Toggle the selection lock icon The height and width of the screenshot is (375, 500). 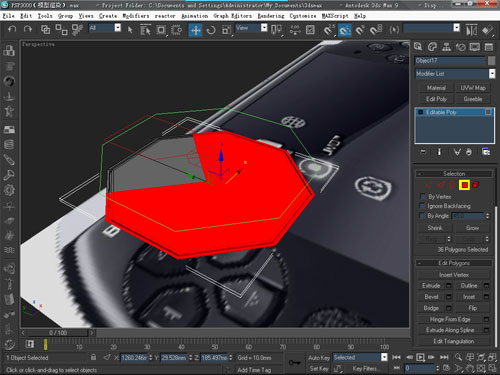(94, 357)
